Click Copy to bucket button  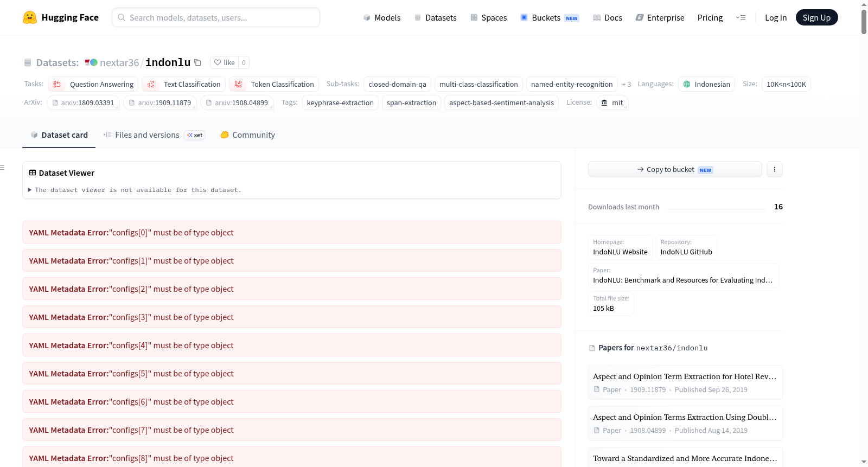click(x=675, y=169)
